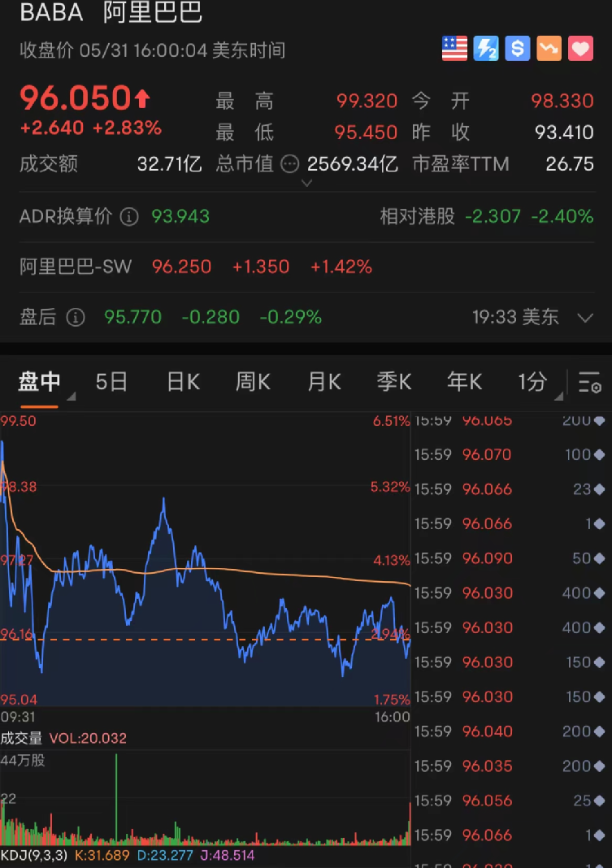Switch to the 季K chart tab
Image resolution: width=612 pixels, height=868 pixels.
(394, 382)
